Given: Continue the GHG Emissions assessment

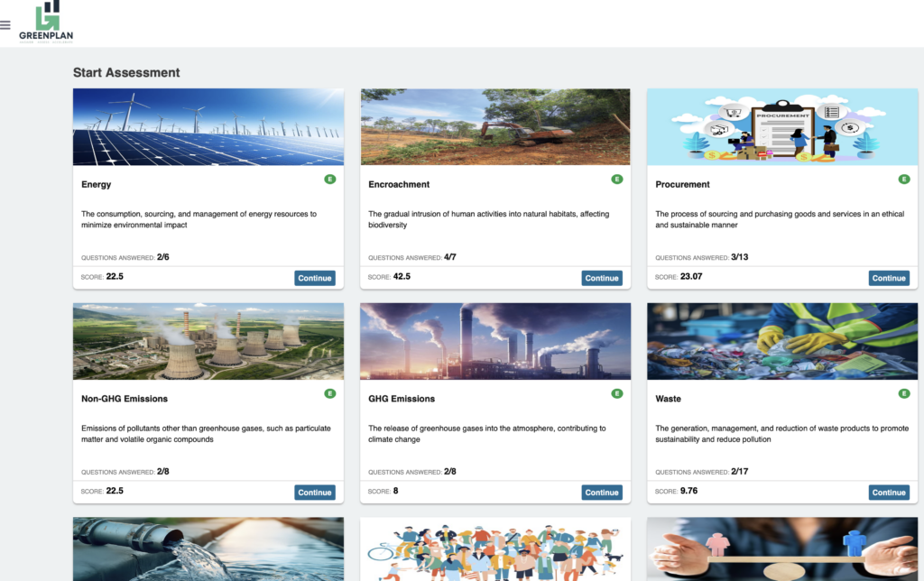Looking at the screenshot, I should (602, 493).
